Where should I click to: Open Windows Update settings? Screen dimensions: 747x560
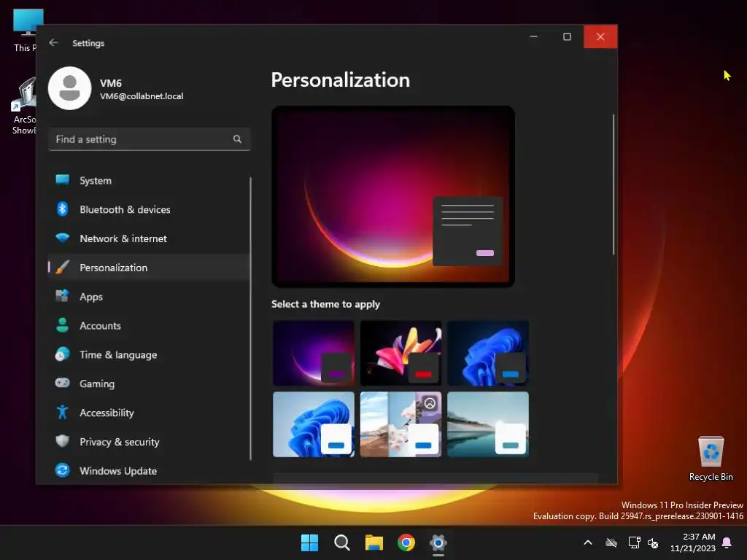[149, 471]
